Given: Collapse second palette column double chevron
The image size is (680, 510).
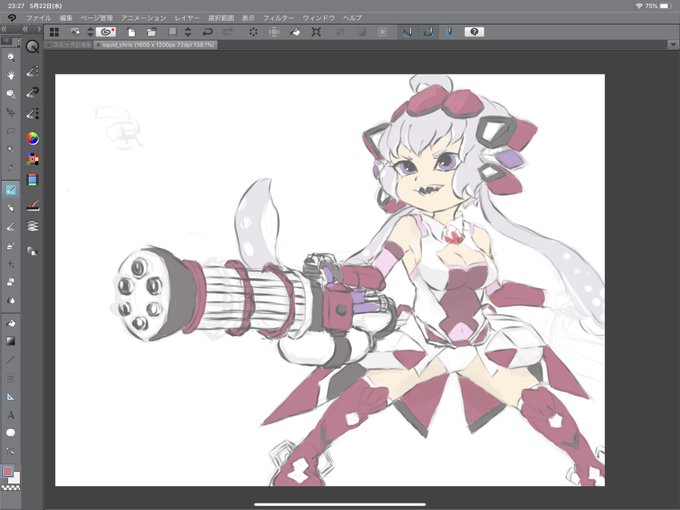Looking at the screenshot, I should coord(25,29).
